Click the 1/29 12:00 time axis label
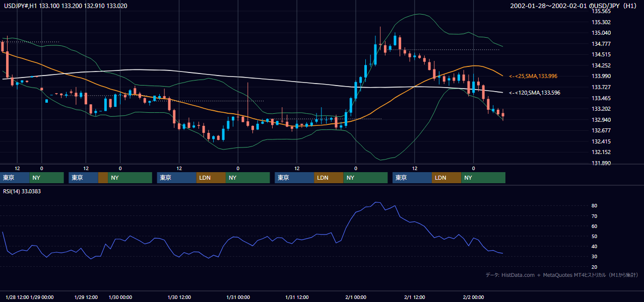 click(86, 298)
